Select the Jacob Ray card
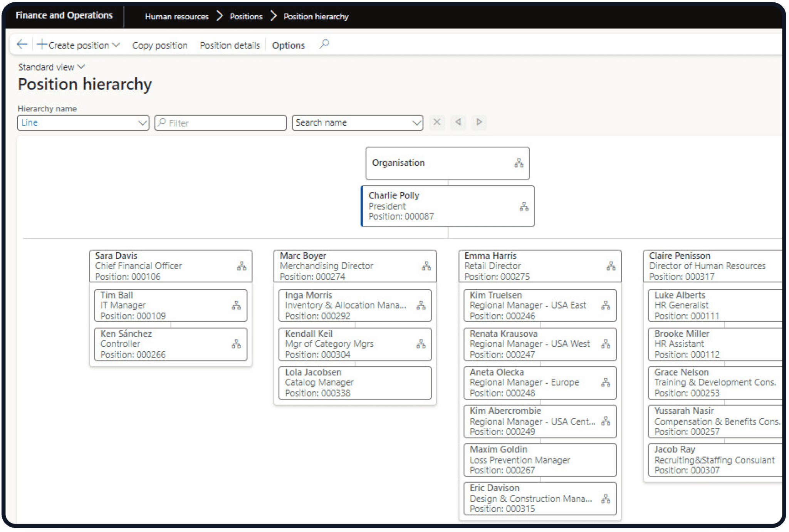The width and height of the screenshot is (789, 532). click(715, 460)
